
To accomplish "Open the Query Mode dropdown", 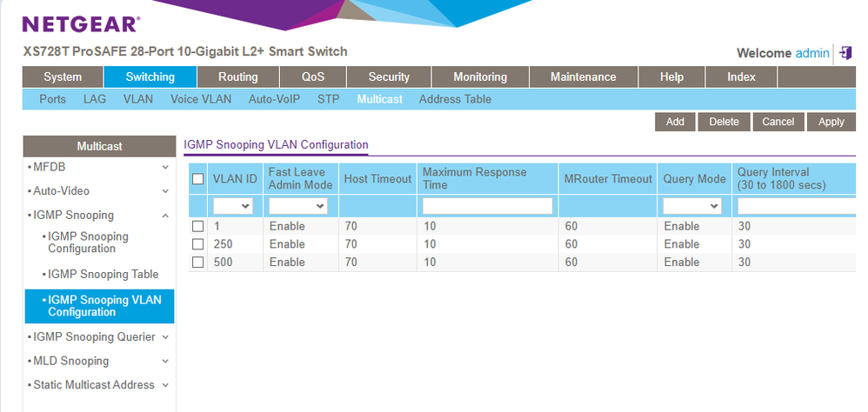I will pos(691,206).
